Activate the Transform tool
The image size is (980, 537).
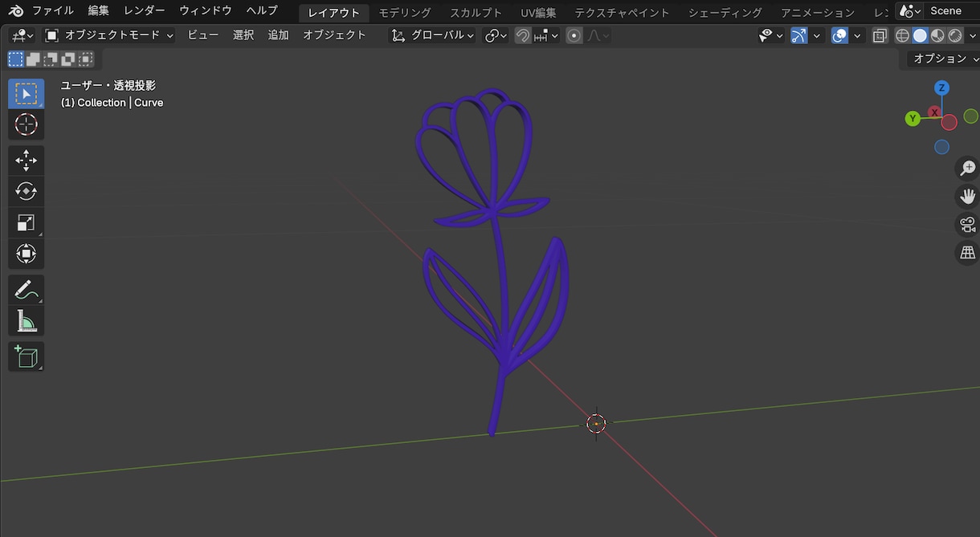pos(27,254)
